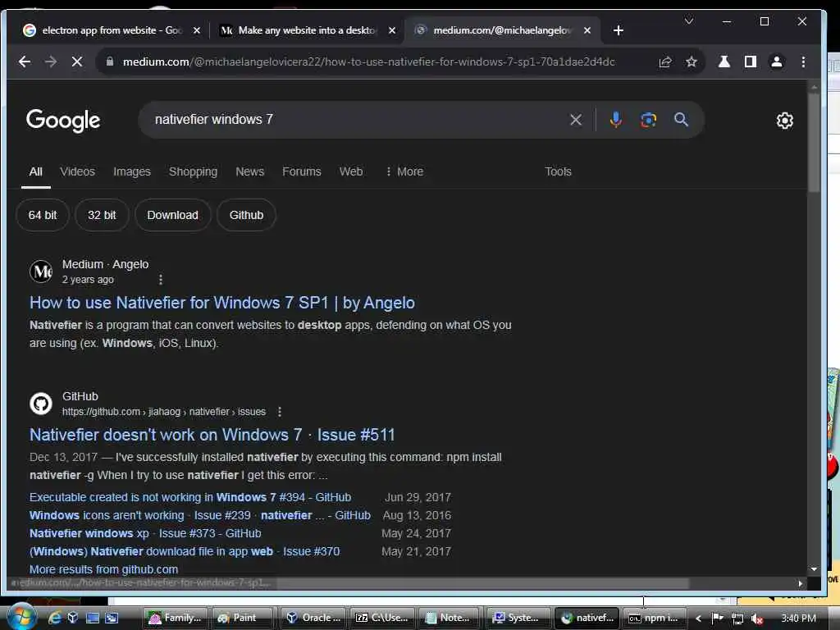Expand the More filters menu
Screen dimensions: 840x630
[x=404, y=171]
